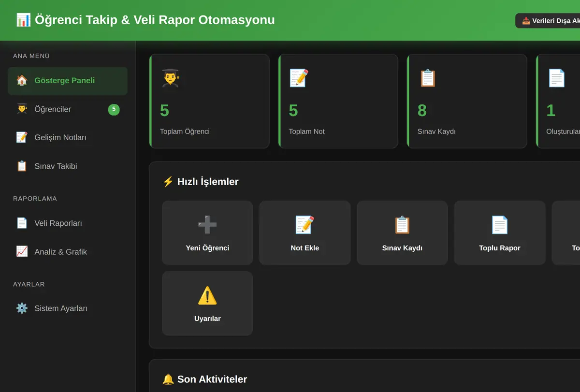Select Analiz & Grafik menu item

[68, 252]
